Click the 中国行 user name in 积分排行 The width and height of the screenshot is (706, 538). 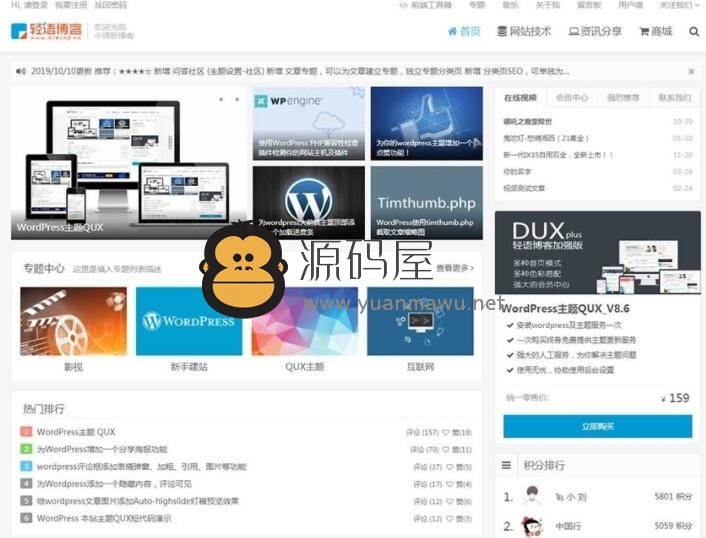click(x=568, y=525)
